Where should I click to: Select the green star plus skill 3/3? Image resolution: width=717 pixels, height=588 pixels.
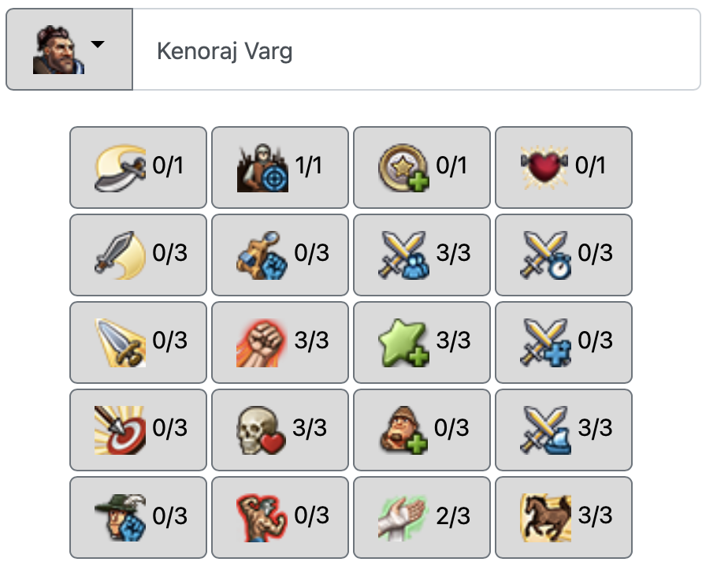click(422, 341)
